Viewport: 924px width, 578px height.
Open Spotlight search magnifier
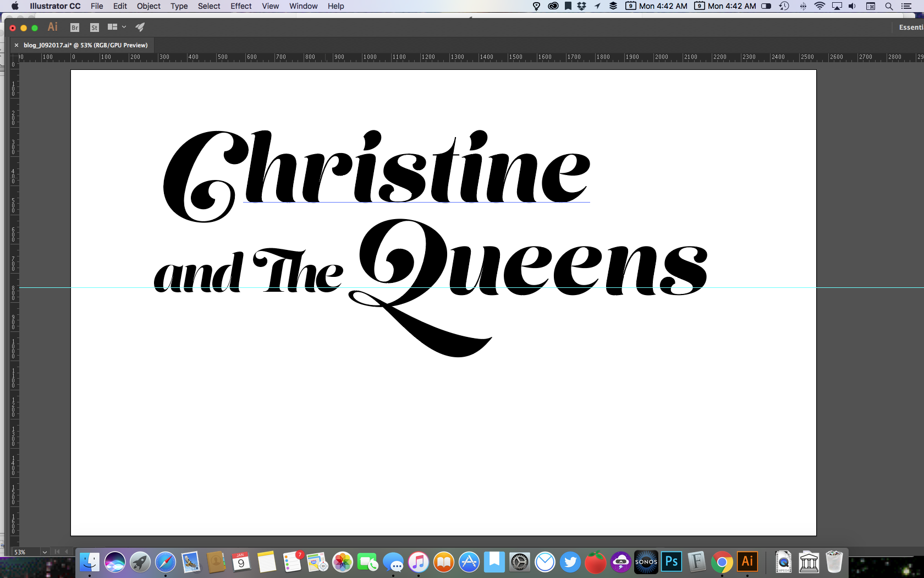[889, 6]
